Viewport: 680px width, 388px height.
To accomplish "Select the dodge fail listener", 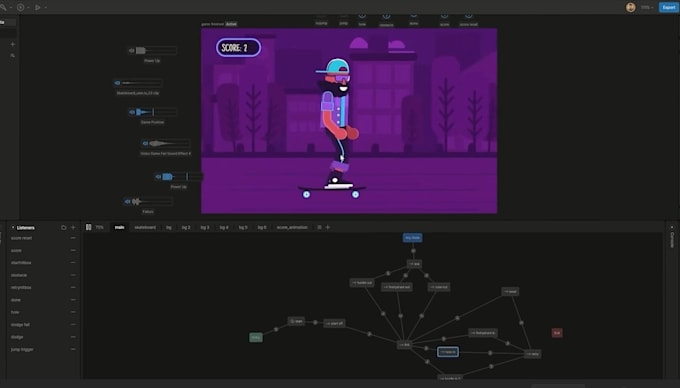I will click(20, 325).
